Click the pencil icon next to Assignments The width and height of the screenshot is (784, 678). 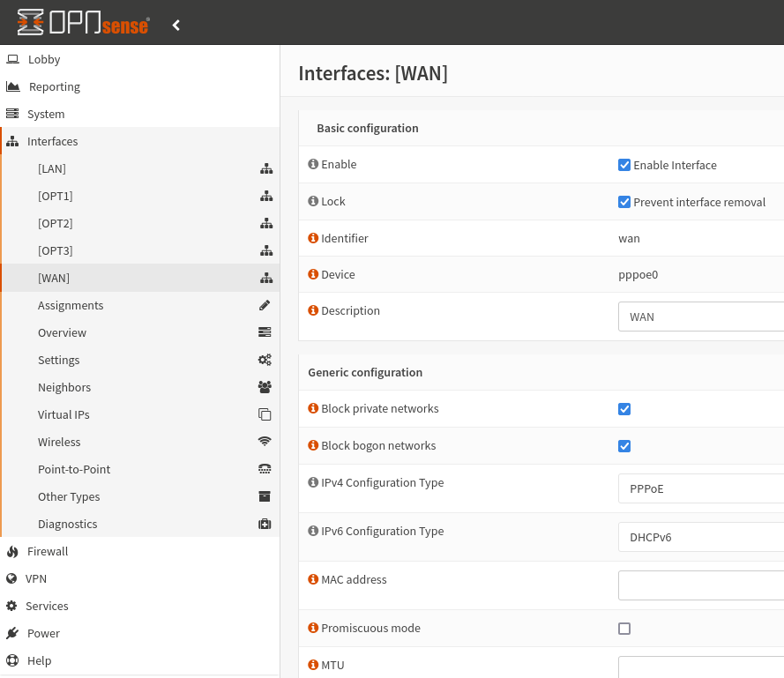click(x=265, y=305)
